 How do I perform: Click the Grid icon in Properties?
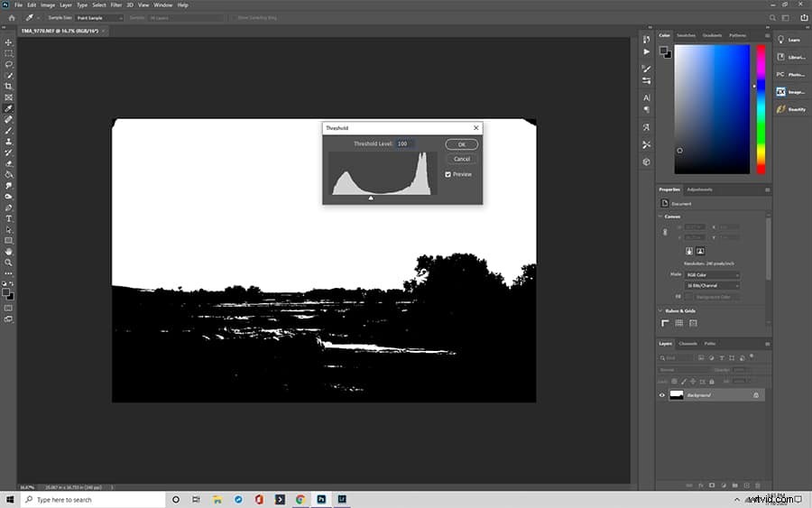[x=678, y=323]
